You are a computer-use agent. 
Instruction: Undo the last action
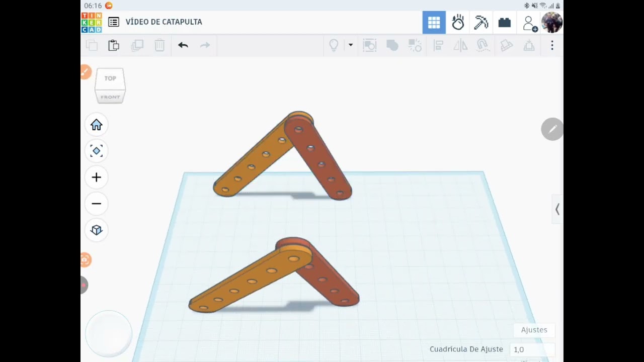point(183,45)
